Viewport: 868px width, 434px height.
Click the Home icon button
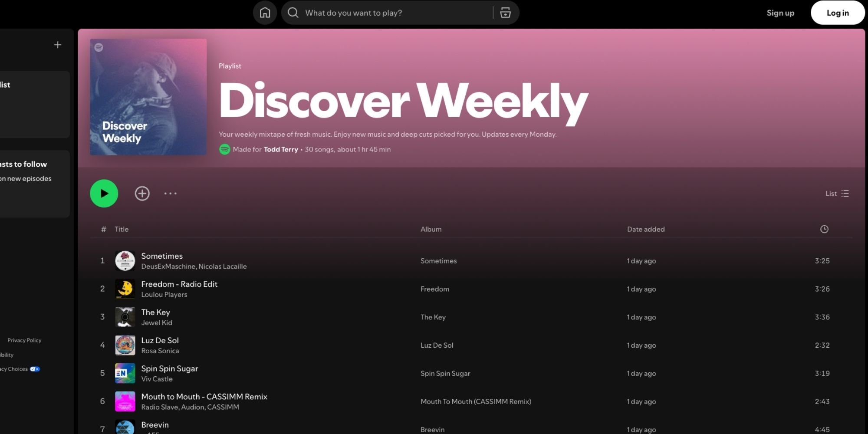pos(265,13)
